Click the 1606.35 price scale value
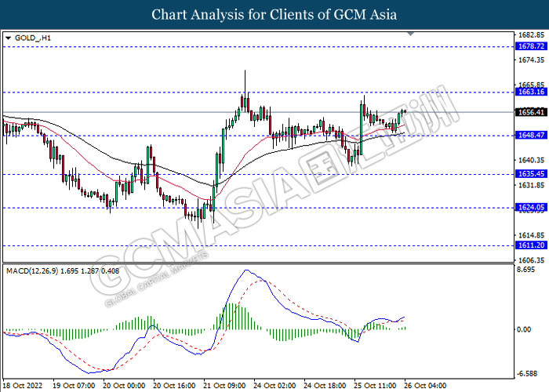 tap(531, 260)
